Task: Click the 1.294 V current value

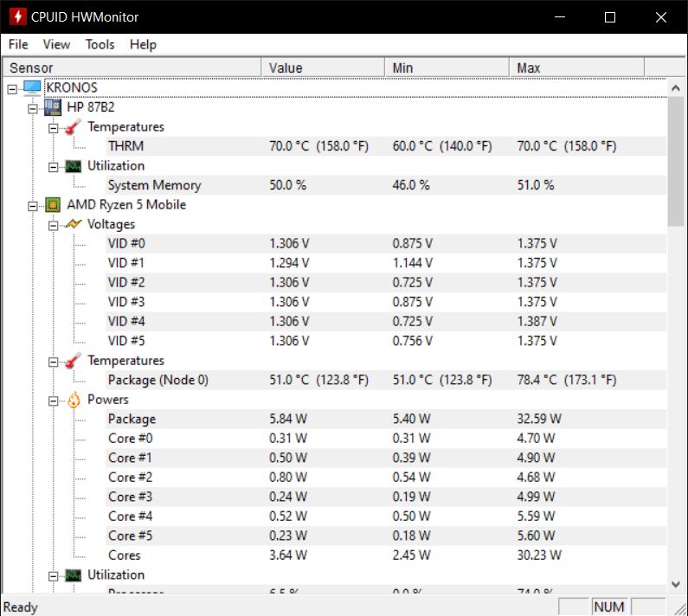Action: tap(289, 263)
